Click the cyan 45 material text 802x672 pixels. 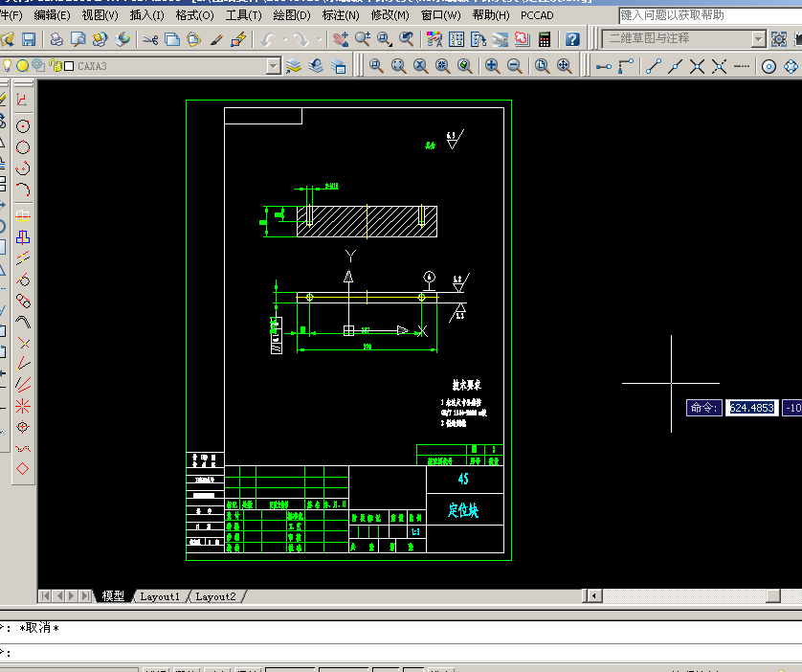[463, 479]
